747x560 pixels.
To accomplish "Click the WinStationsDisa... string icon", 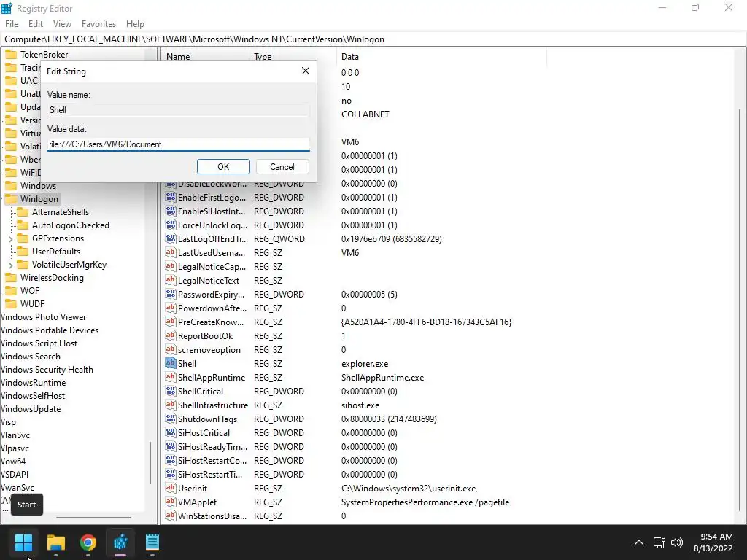I will click(170, 516).
